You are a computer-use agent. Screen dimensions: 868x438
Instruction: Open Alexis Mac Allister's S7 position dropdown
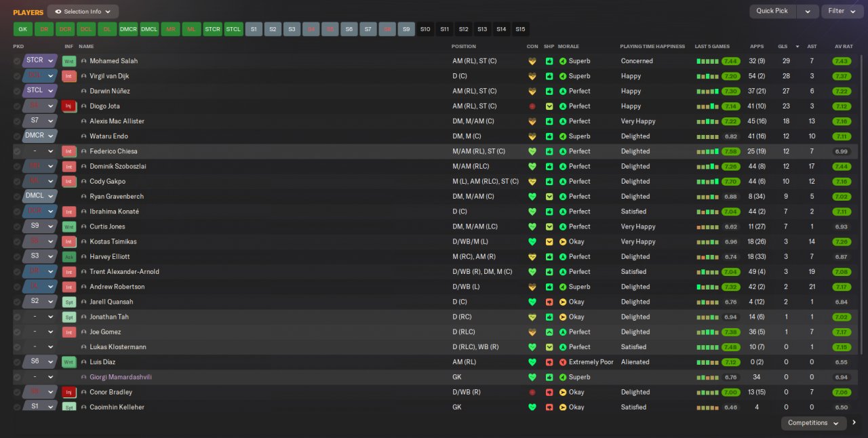point(40,121)
